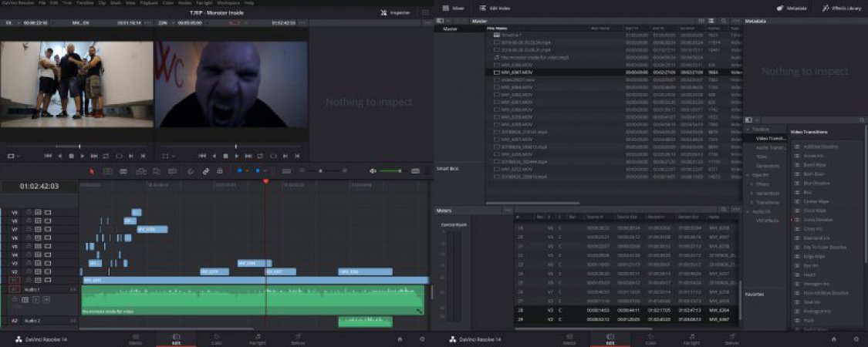Screen dimensions: 868x347
Task: Jump to first frame in timeline viewer
Action: pyautogui.click(x=202, y=156)
